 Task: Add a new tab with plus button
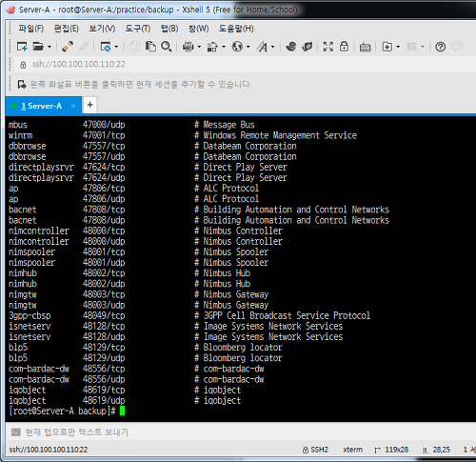pyautogui.click(x=90, y=105)
